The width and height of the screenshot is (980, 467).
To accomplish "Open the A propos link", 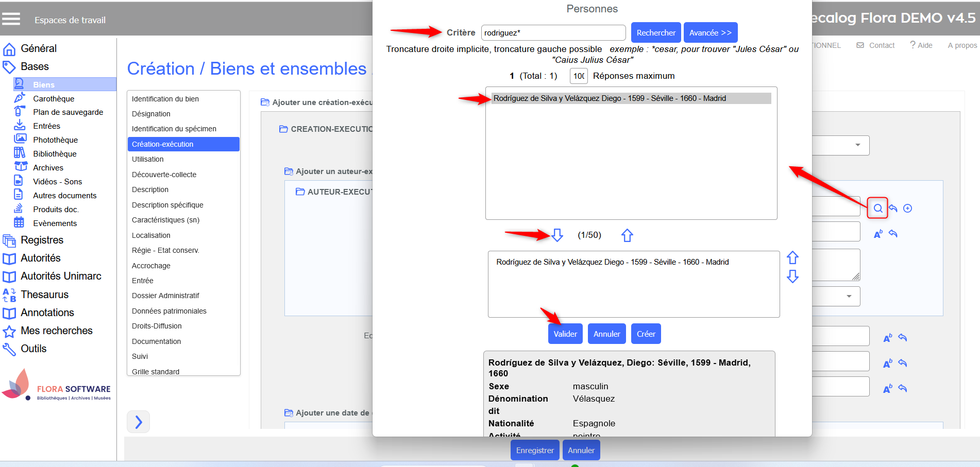I will tap(962, 45).
